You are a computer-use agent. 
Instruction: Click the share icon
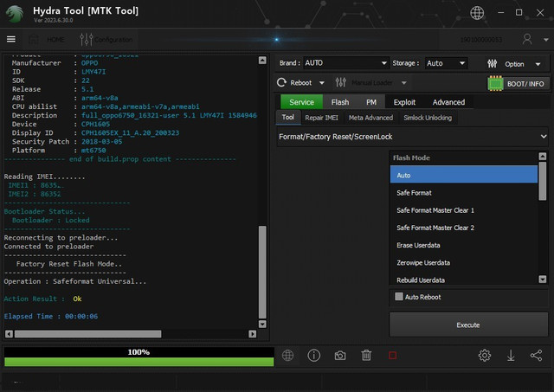[537, 356]
